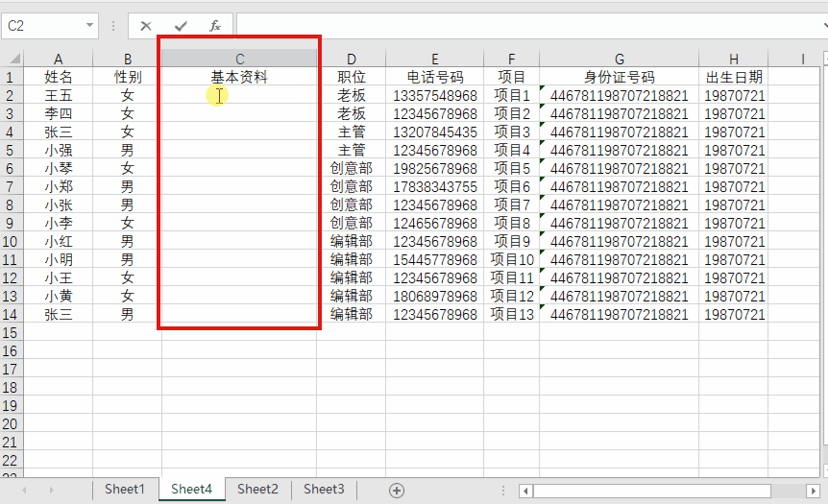This screenshot has width=828, height=504.
Task: Select the project cell '项目13'
Action: (511, 315)
